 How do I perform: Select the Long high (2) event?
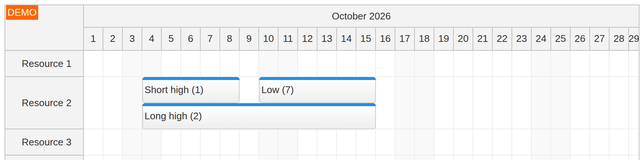tap(259, 116)
